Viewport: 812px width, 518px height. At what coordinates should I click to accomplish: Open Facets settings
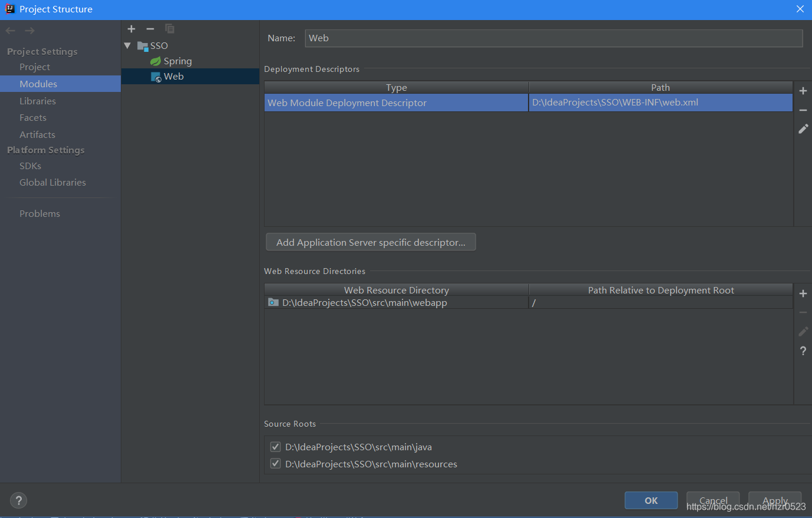[33, 118]
